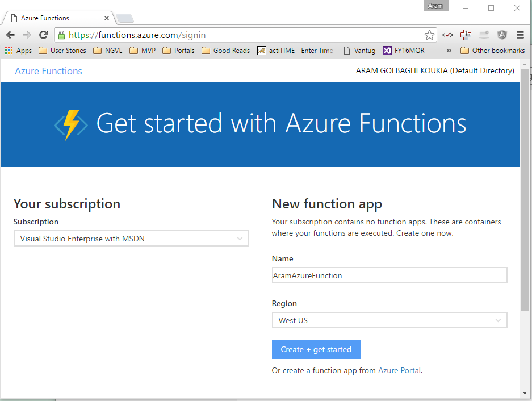532x401 pixels.
Task: Open the code validator extension icon
Action: tap(447, 35)
